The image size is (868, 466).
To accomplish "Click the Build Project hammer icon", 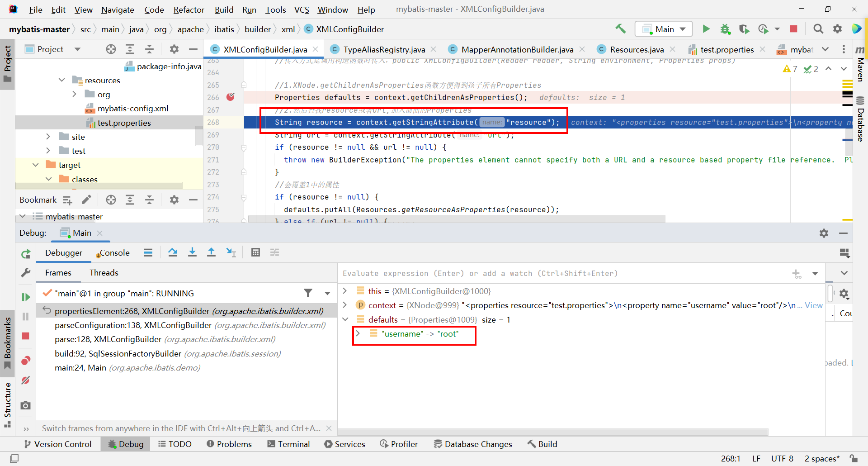I will coord(620,29).
